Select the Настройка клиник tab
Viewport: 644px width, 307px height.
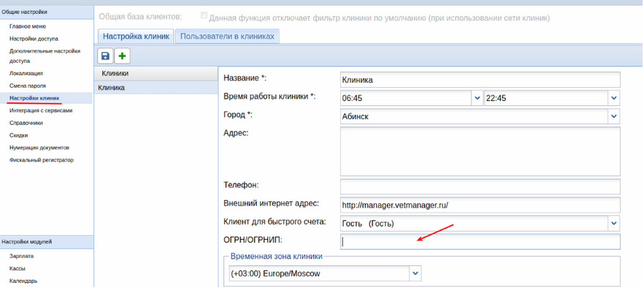pos(136,36)
